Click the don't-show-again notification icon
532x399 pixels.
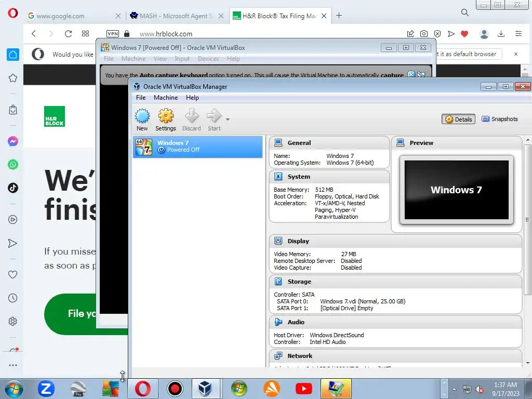[421, 75]
